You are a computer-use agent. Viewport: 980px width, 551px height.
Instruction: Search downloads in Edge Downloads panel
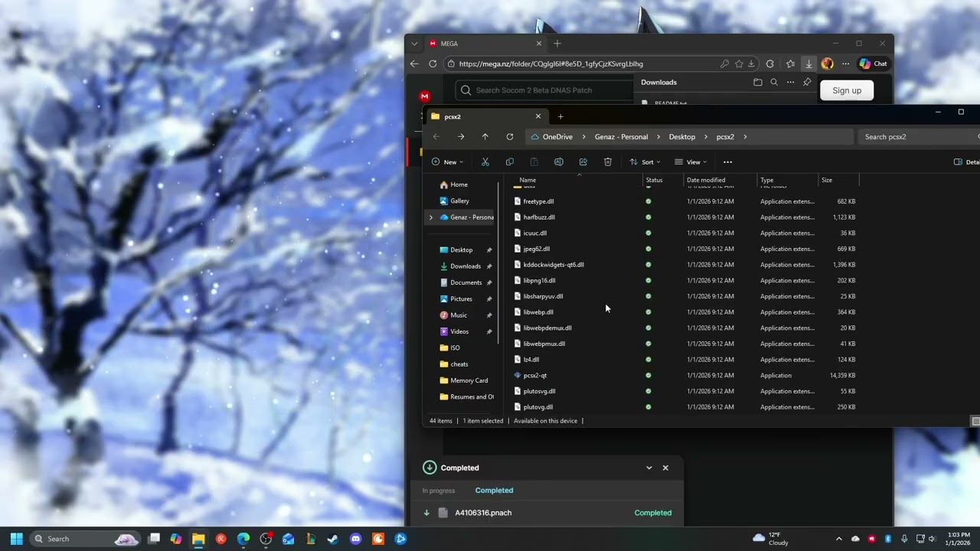pyautogui.click(x=774, y=83)
